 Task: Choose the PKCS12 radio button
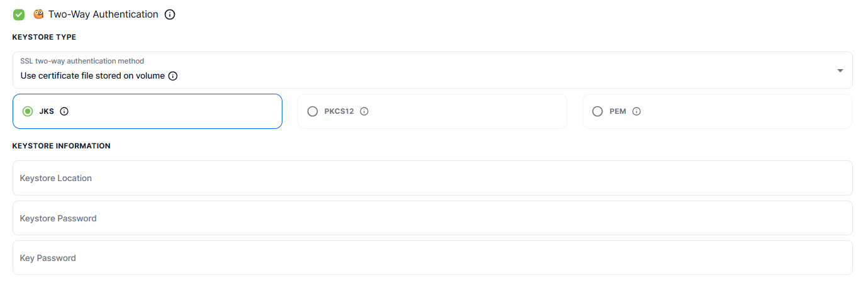pyautogui.click(x=313, y=111)
